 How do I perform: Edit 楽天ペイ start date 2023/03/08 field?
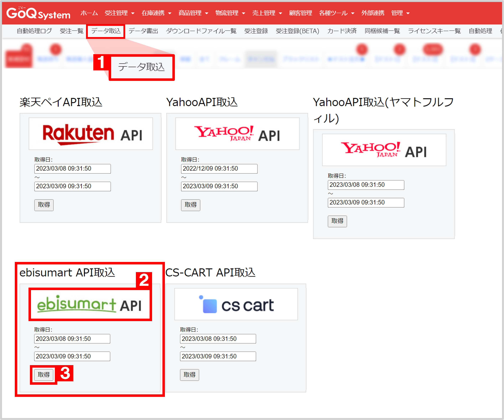pos(72,169)
